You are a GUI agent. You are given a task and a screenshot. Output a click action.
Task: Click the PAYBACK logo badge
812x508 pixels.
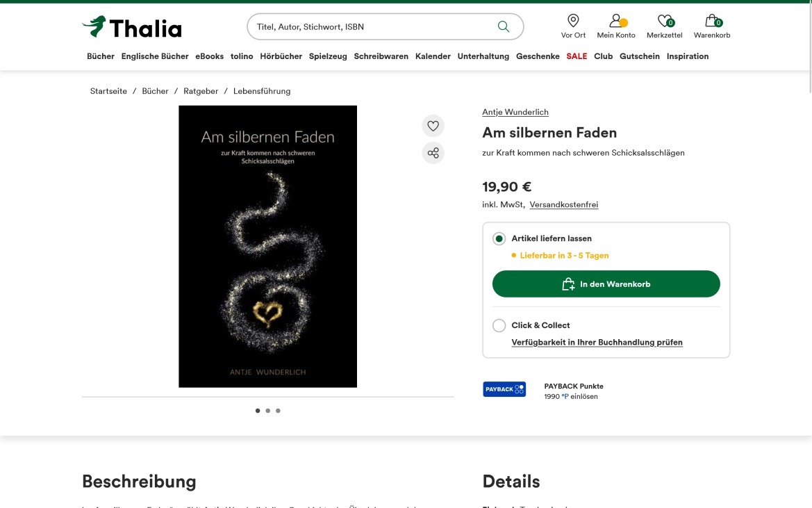pos(504,389)
